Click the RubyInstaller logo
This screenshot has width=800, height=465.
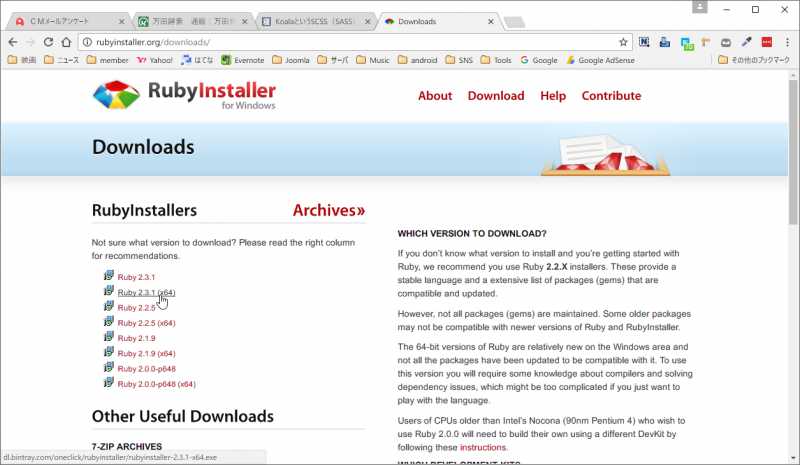coord(184,95)
